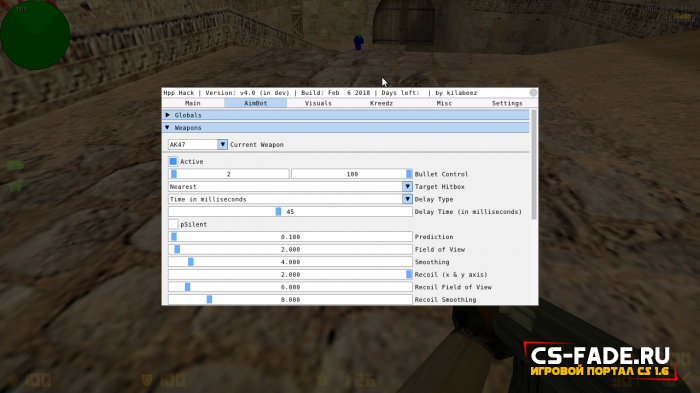
Task: Click the Hpp Hack title bar text
Action: 320,93
